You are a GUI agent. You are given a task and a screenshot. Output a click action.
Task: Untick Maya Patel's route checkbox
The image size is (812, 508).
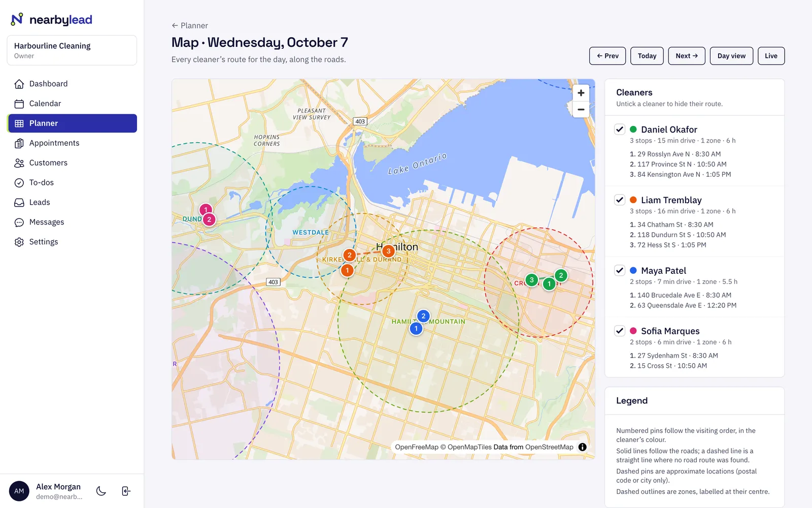(620, 270)
